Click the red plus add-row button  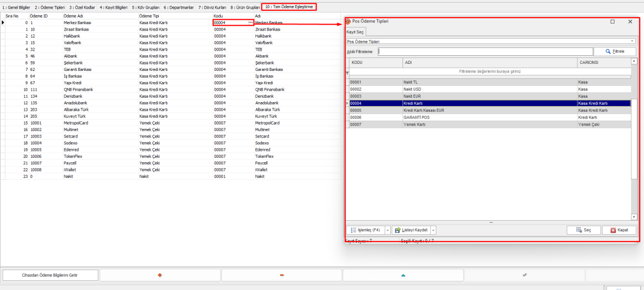160,275
